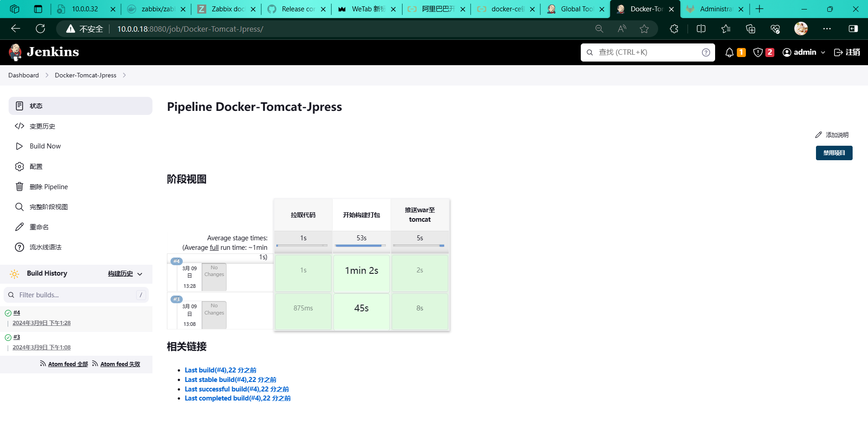Open the browser essentials heart icon
The width and height of the screenshot is (868, 434).
point(775,29)
